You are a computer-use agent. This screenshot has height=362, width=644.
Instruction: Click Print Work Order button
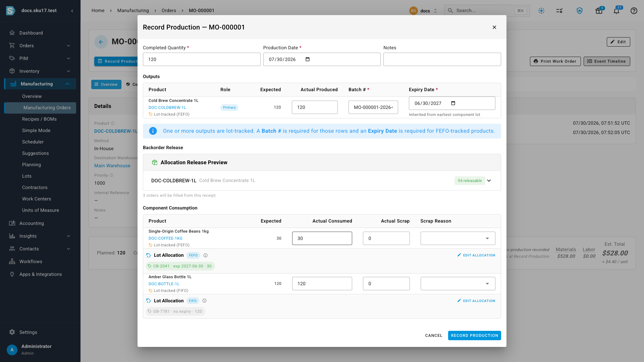555,61
